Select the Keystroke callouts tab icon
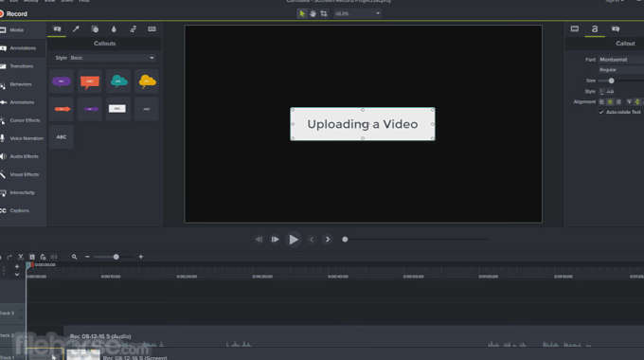This screenshot has height=360, width=644. point(152,29)
